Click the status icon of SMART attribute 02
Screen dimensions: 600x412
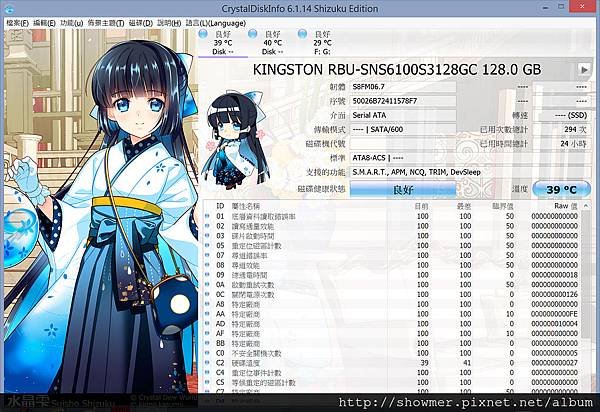tap(207, 226)
